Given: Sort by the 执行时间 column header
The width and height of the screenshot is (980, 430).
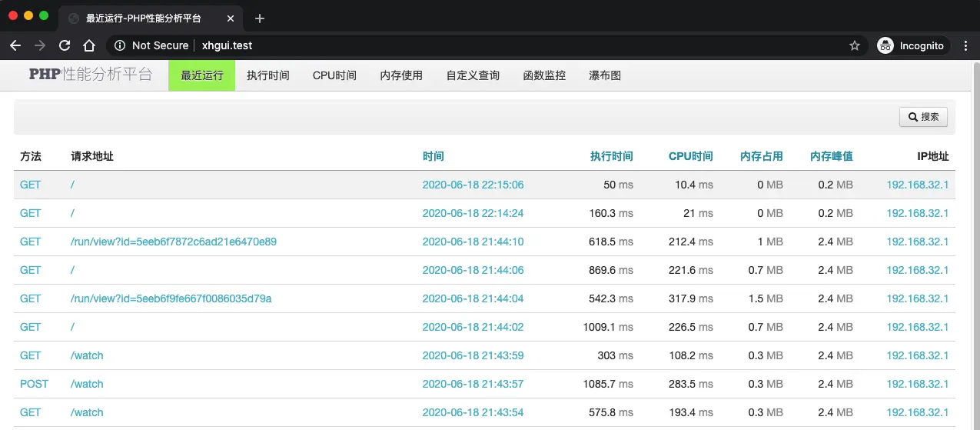Looking at the screenshot, I should tap(612, 156).
